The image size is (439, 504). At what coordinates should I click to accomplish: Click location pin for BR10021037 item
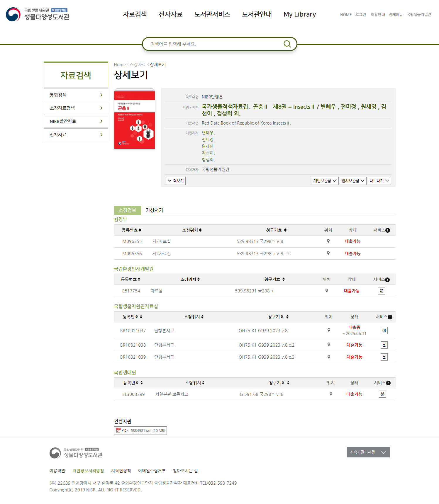click(x=329, y=330)
